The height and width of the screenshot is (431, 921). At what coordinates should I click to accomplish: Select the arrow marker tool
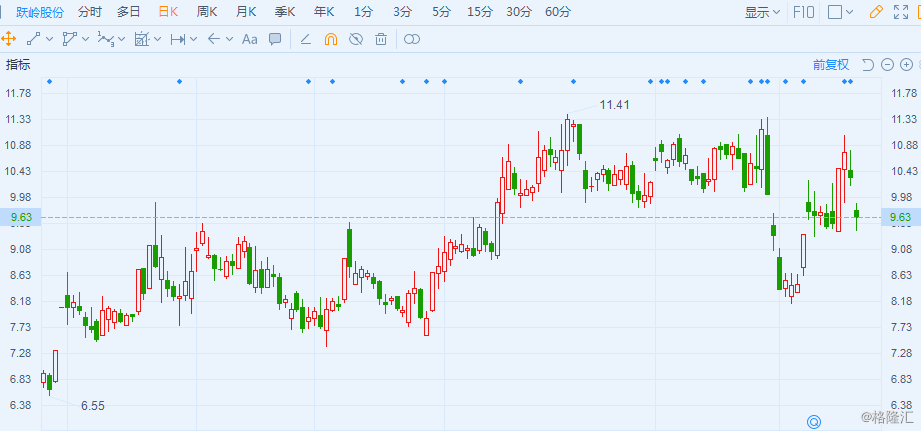pos(214,39)
